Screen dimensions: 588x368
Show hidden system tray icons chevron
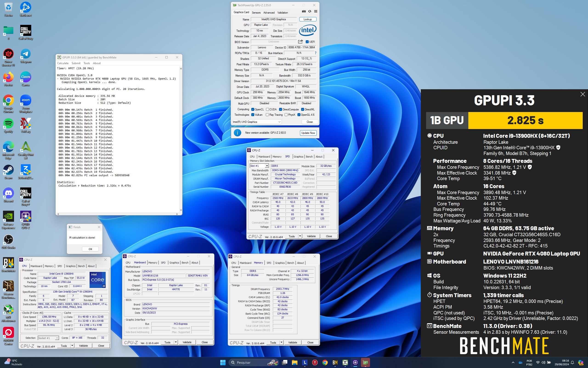513,362
